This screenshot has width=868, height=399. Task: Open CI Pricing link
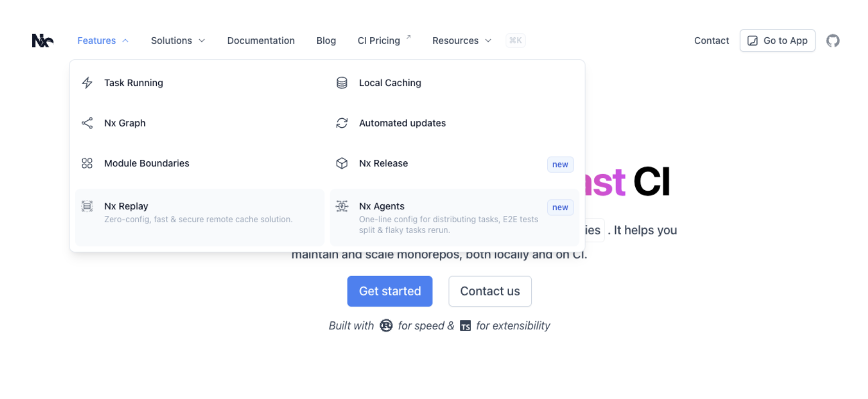pos(384,40)
